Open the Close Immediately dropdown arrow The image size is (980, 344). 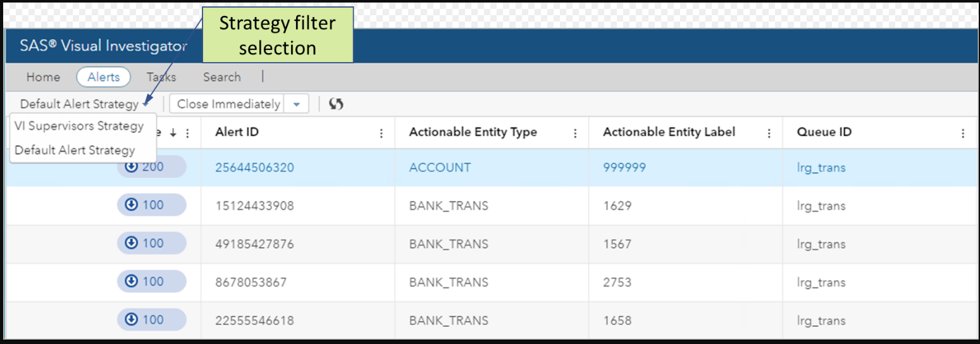pyautogui.click(x=296, y=105)
